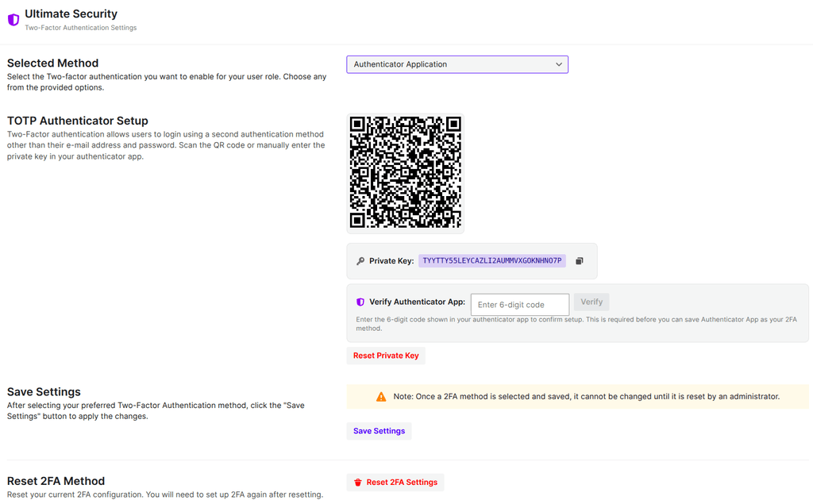Image resolution: width=813 pixels, height=504 pixels.
Task: Click the warning triangle icon in the note
Action: [x=381, y=397]
